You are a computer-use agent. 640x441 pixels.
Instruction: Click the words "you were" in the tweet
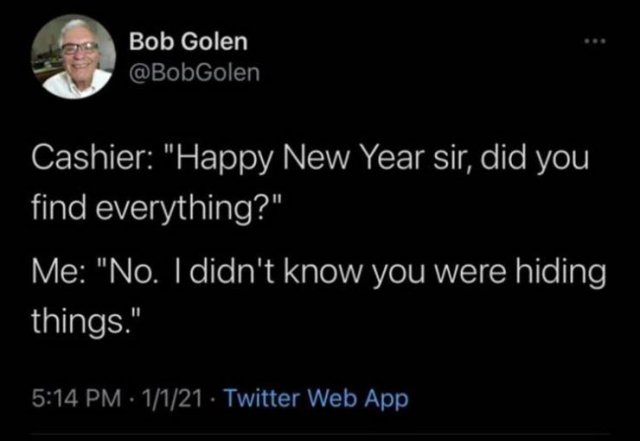pyautogui.click(x=419, y=274)
